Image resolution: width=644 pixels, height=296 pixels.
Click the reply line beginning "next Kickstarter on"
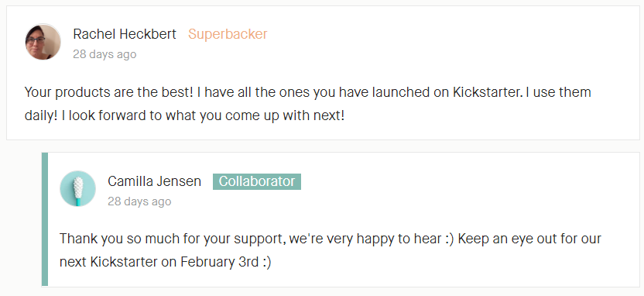[x=166, y=262]
